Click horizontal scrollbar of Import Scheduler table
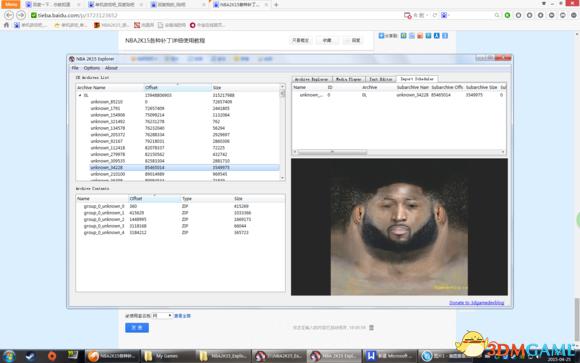The width and height of the screenshot is (580, 363). point(332,152)
